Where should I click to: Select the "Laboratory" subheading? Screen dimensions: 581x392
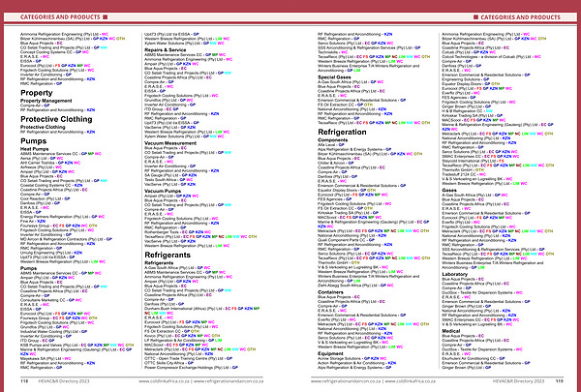coord(455,274)
